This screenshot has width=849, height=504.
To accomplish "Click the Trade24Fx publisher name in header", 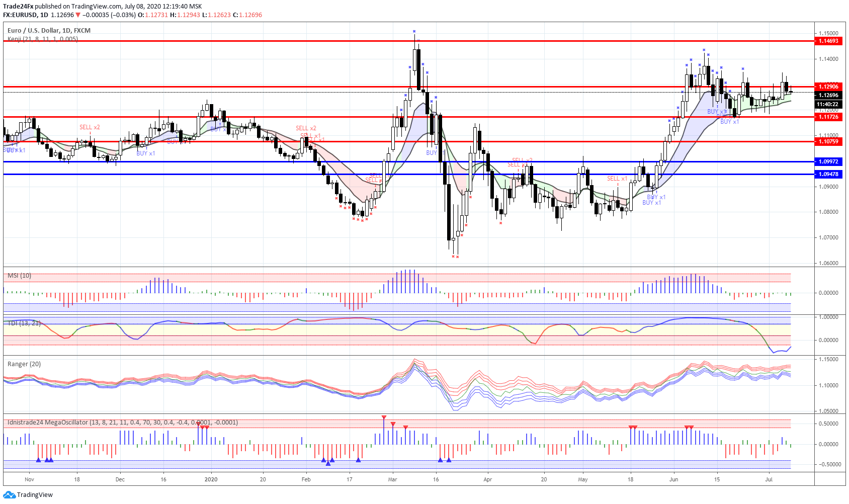I will [x=18, y=7].
